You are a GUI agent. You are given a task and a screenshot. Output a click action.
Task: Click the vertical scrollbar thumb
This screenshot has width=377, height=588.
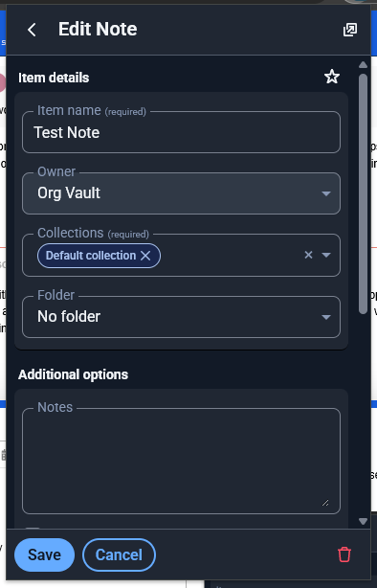click(x=363, y=193)
